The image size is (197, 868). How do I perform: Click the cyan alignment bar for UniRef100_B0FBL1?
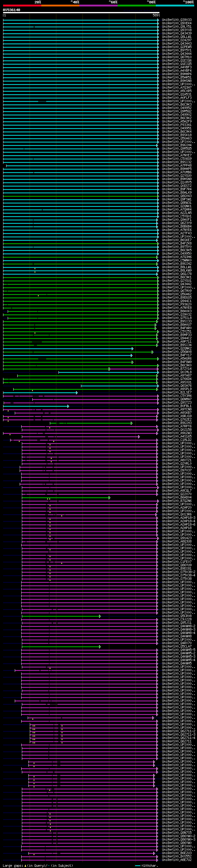[36, 406]
